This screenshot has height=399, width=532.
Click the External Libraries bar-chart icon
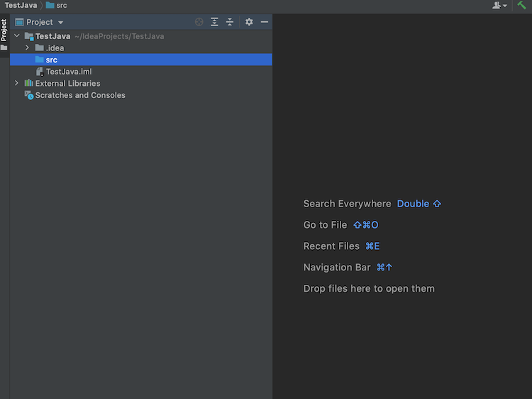[x=29, y=83]
